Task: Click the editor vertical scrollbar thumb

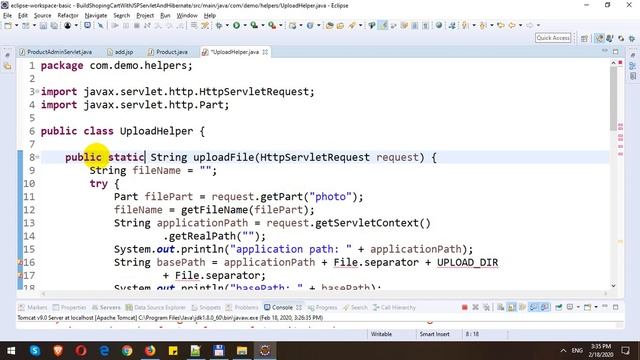Action: (613, 98)
